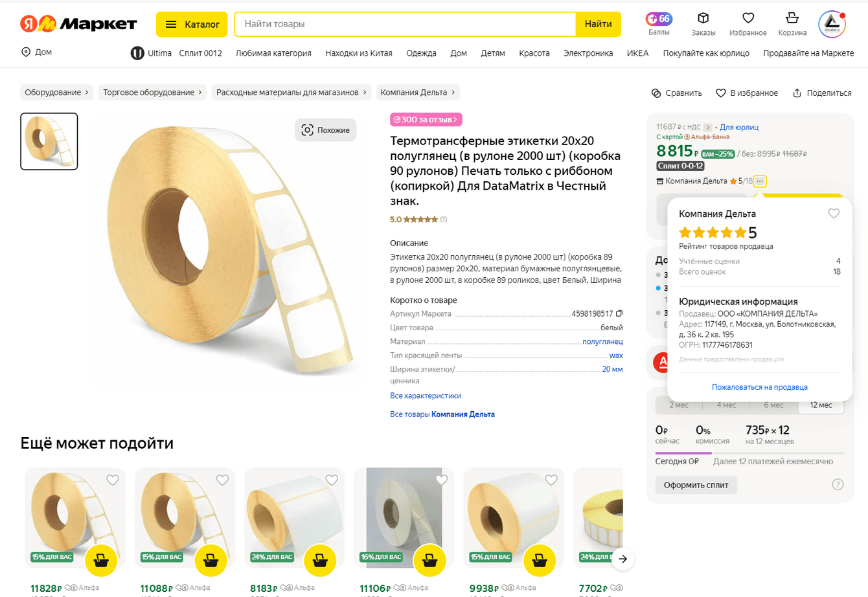Click the Поделиться share icon
This screenshot has width=868, height=597.
pyautogui.click(x=797, y=93)
